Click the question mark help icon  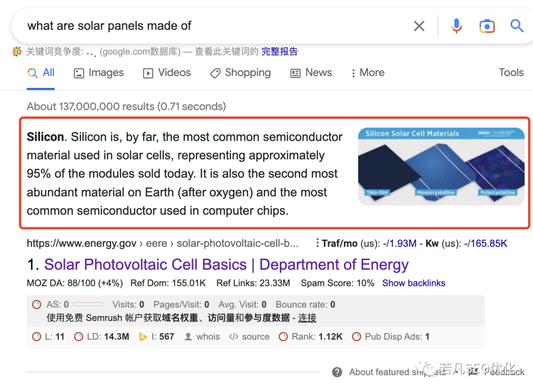coord(337,372)
